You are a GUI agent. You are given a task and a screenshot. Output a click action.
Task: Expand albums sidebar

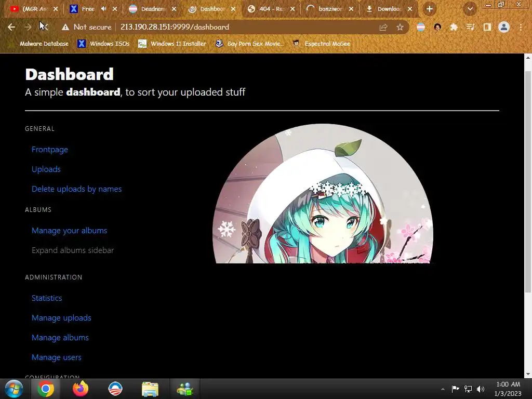73,250
